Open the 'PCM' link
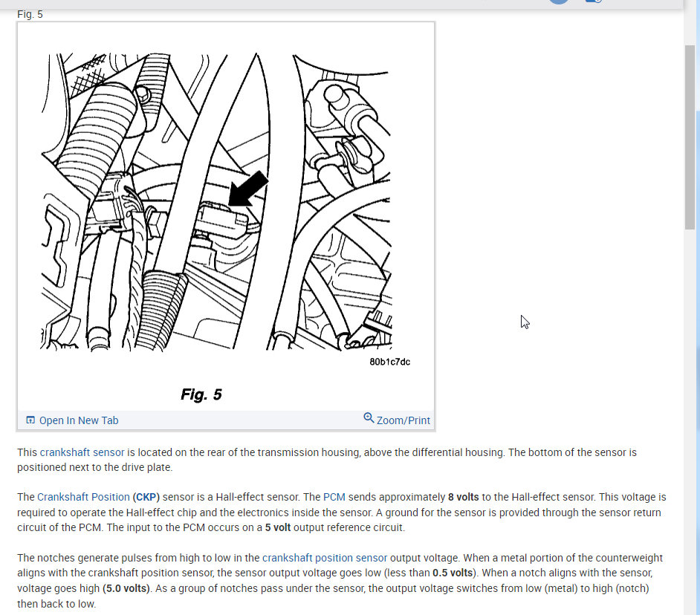This screenshot has width=700, height=615. (x=334, y=497)
